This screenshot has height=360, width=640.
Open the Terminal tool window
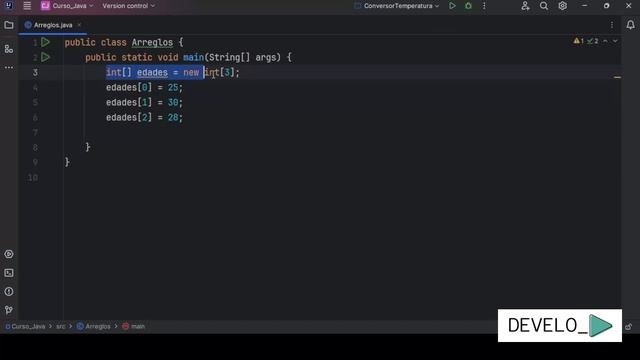tap(9, 273)
